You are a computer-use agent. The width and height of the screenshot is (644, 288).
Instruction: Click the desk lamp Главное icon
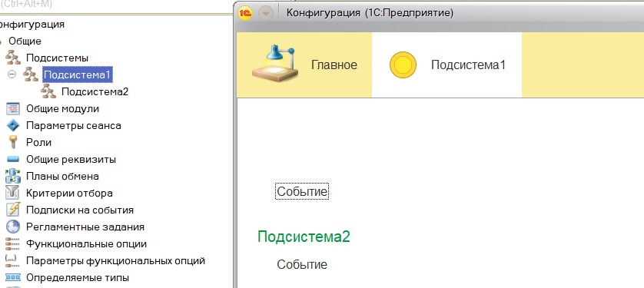tap(275, 64)
